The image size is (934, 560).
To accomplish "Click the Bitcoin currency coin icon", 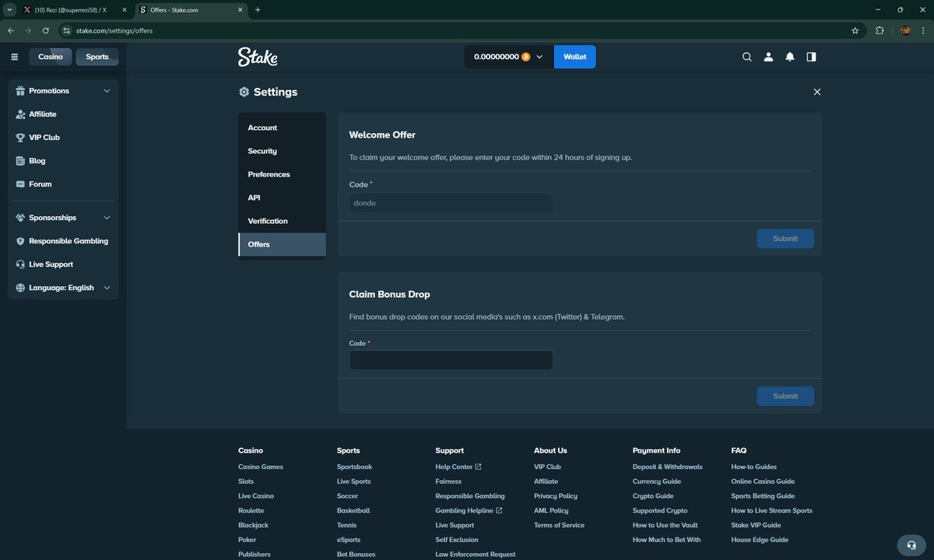I will [x=526, y=57].
